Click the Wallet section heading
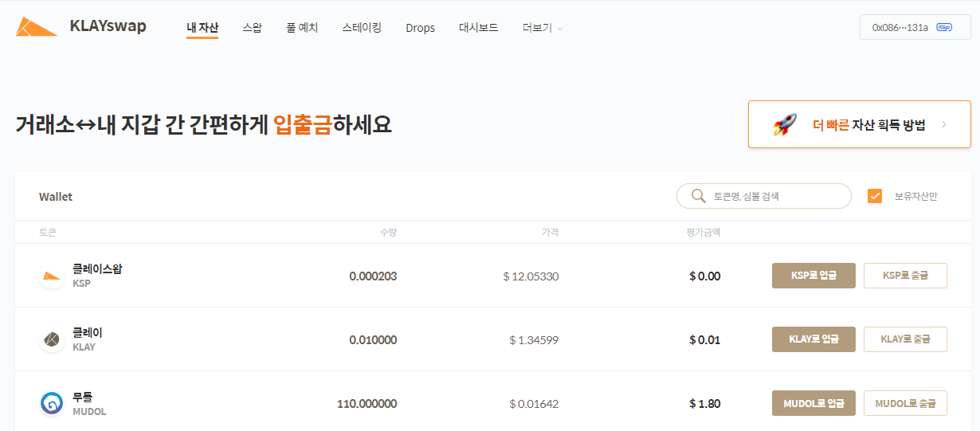This screenshot has height=431, width=980. 56,197
